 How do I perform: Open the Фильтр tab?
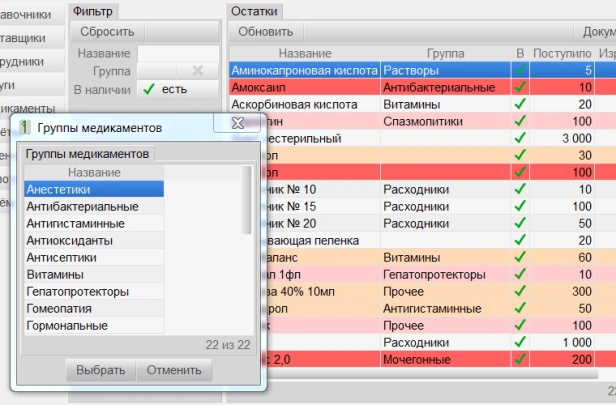(94, 11)
